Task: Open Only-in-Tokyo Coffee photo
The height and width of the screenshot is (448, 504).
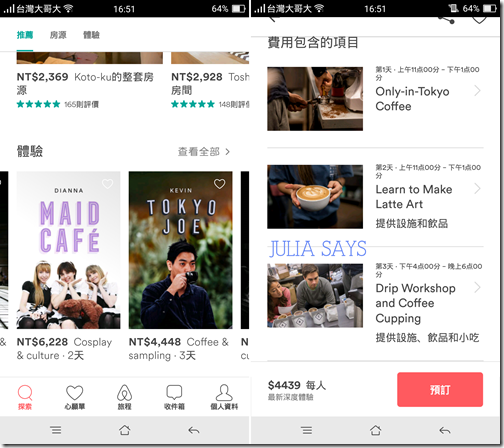Action: coord(315,99)
